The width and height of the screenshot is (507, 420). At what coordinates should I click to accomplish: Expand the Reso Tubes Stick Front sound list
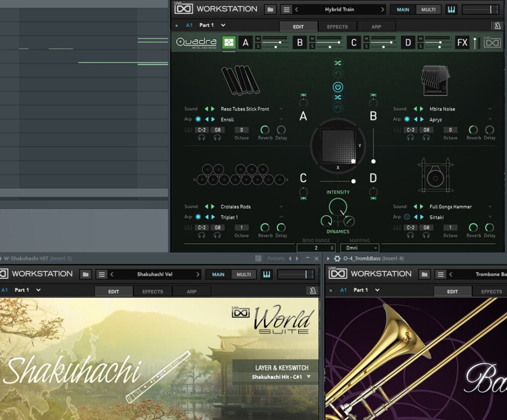[281, 109]
